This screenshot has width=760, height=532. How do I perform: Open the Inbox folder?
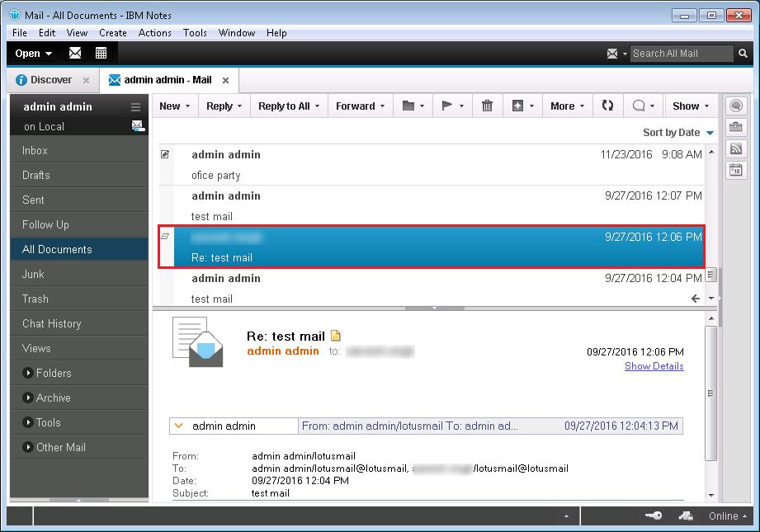(x=79, y=150)
